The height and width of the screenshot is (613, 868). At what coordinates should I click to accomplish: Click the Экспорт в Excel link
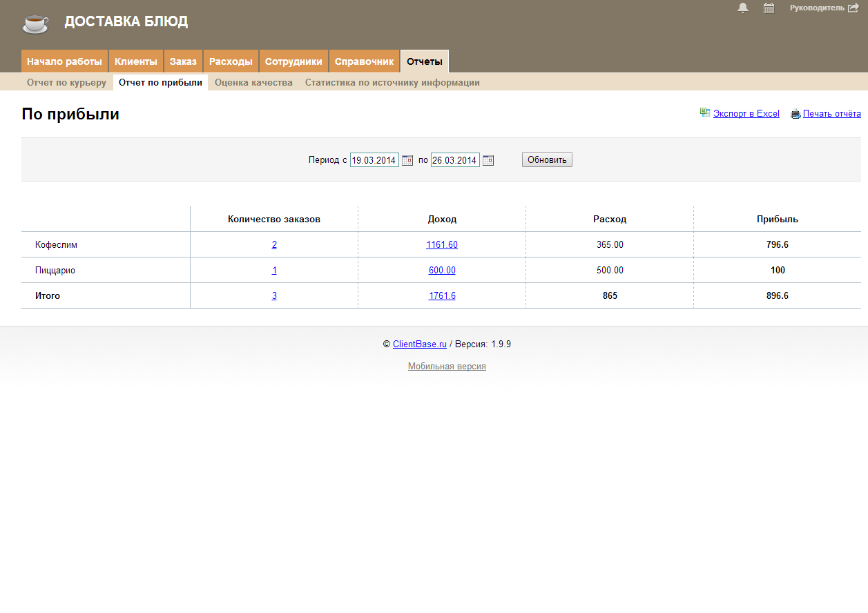746,114
